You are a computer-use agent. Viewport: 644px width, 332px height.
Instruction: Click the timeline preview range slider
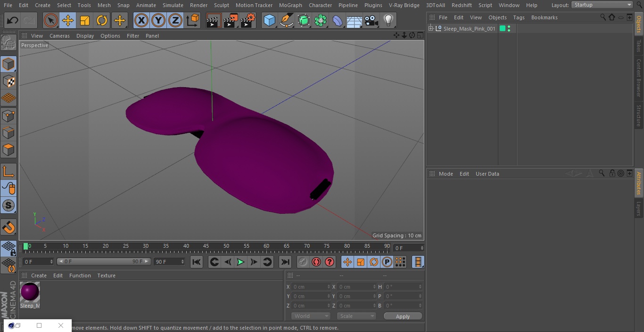click(x=104, y=261)
